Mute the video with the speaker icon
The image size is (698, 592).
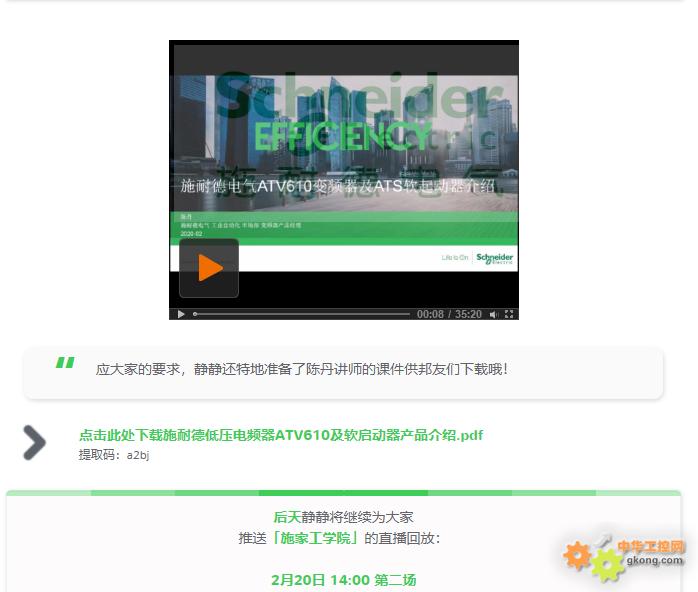[x=494, y=314]
